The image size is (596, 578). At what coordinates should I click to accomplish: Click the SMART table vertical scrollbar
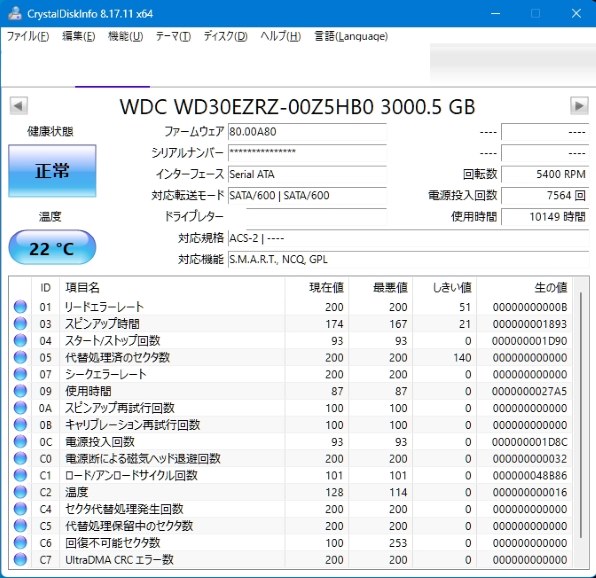pos(581,414)
